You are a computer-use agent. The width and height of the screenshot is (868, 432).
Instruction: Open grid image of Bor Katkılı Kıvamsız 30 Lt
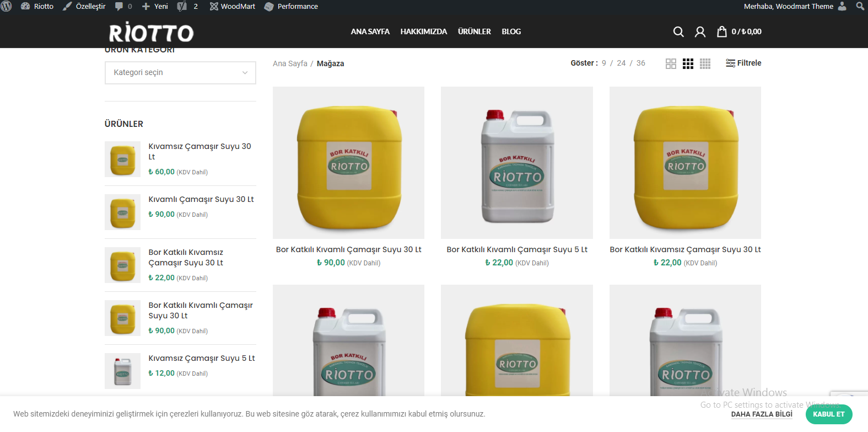pyautogui.click(x=685, y=163)
